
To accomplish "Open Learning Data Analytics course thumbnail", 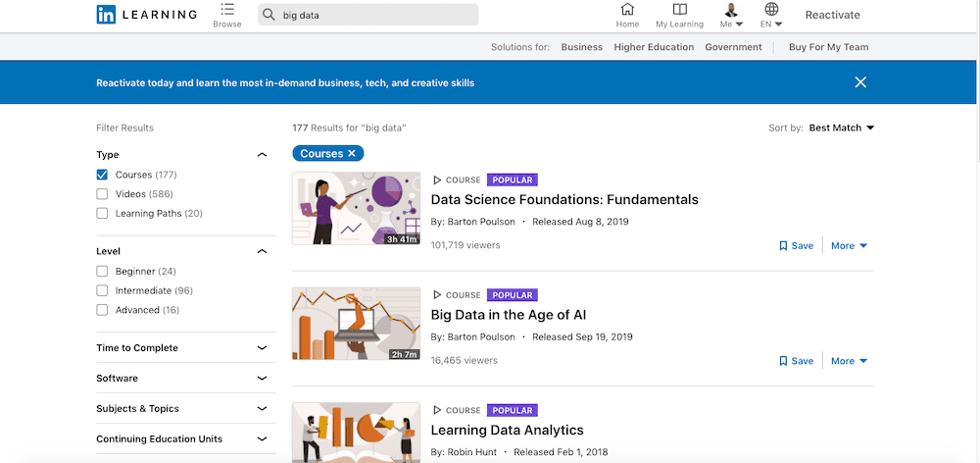I will click(x=357, y=433).
